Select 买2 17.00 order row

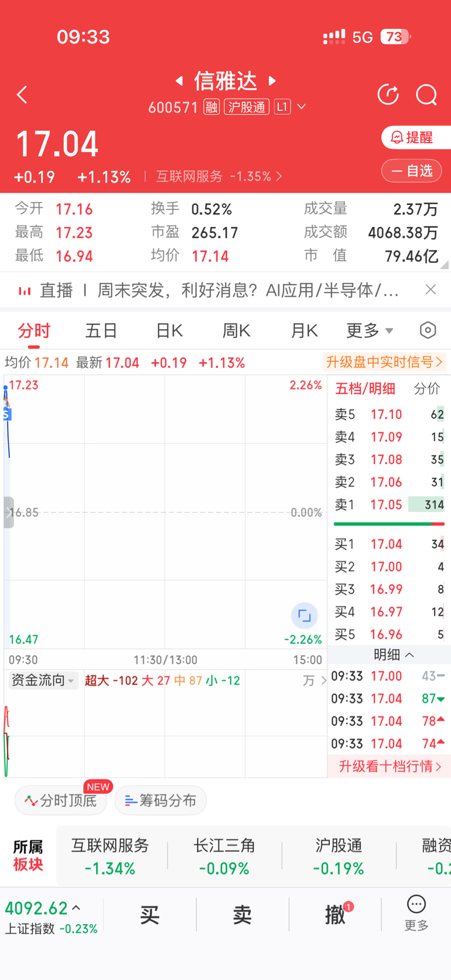[x=389, y=567]
